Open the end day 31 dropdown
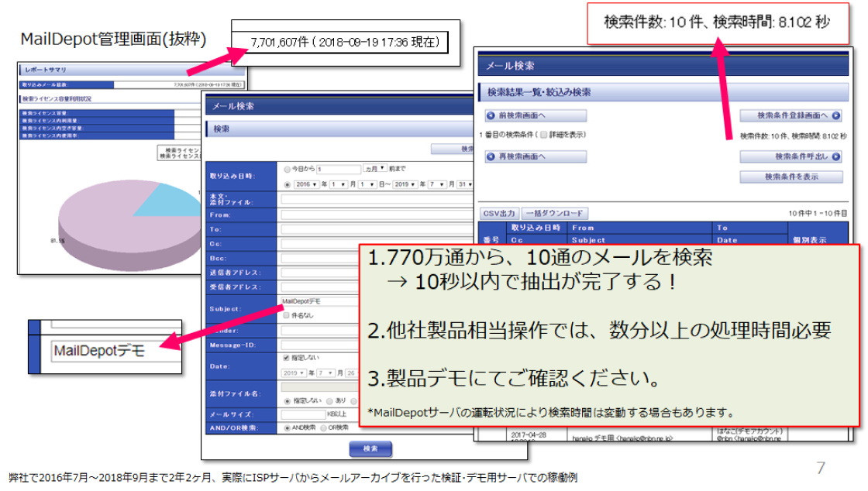The width and height of the screenshot is (868, 491). [465, 184]
